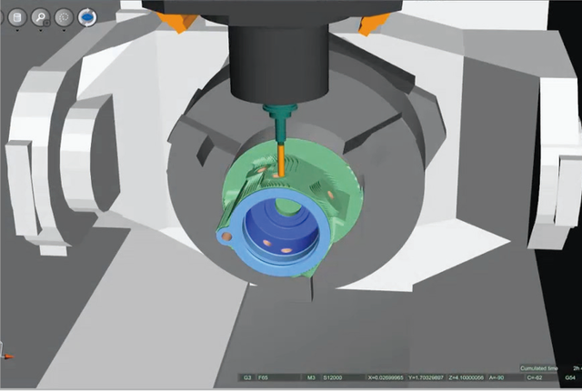Click the Cumulated time label
The height and width of the screenshot is (392, 582).
click(x=539, y=368)
